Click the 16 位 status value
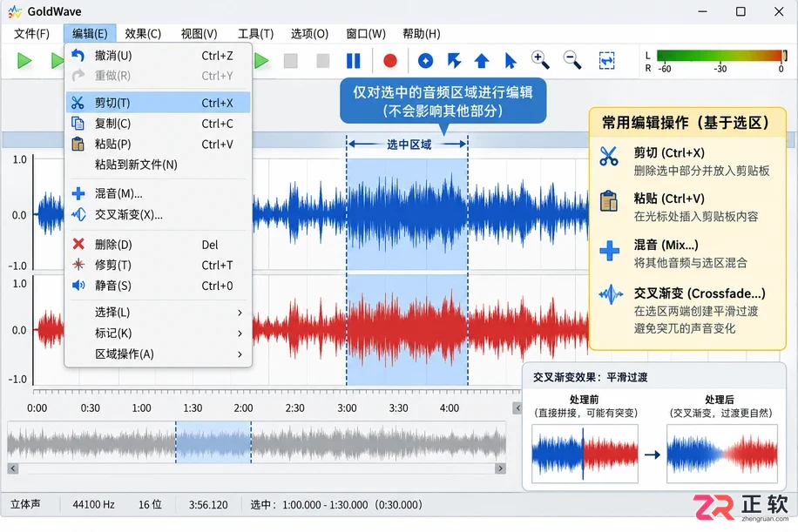798x532 pixels. pos(150,504)
